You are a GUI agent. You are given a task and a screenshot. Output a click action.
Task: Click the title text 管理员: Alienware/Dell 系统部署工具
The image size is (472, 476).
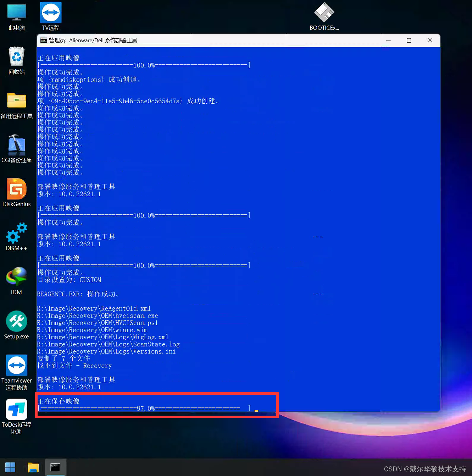(93, 40)
